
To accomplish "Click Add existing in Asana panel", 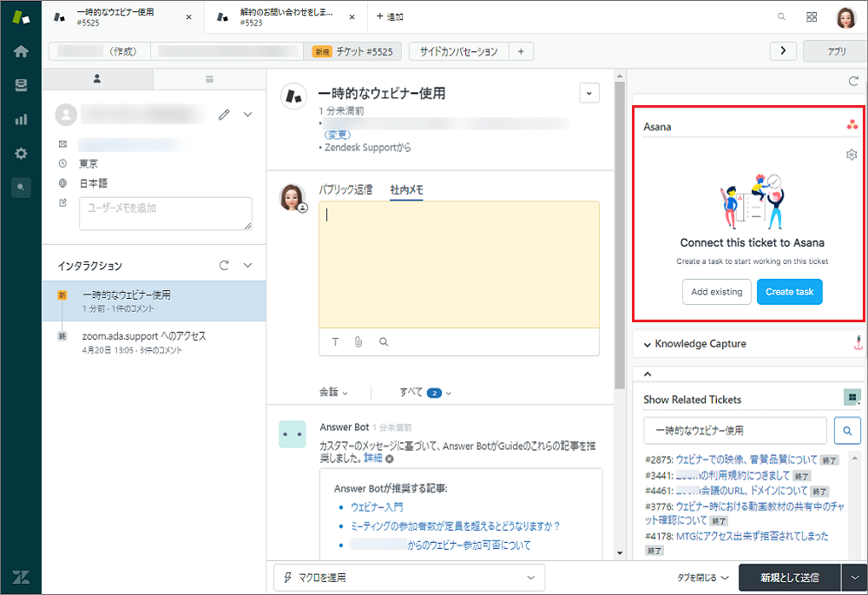I will (716, 291).
